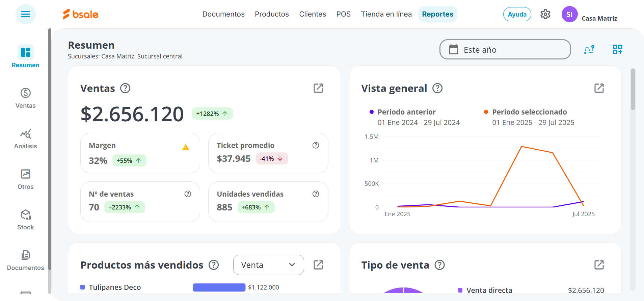Open the Productos menu
Image resolution: width=644 pixels, height=301 pixels.
pyautogui.click(x=272, y=14)
